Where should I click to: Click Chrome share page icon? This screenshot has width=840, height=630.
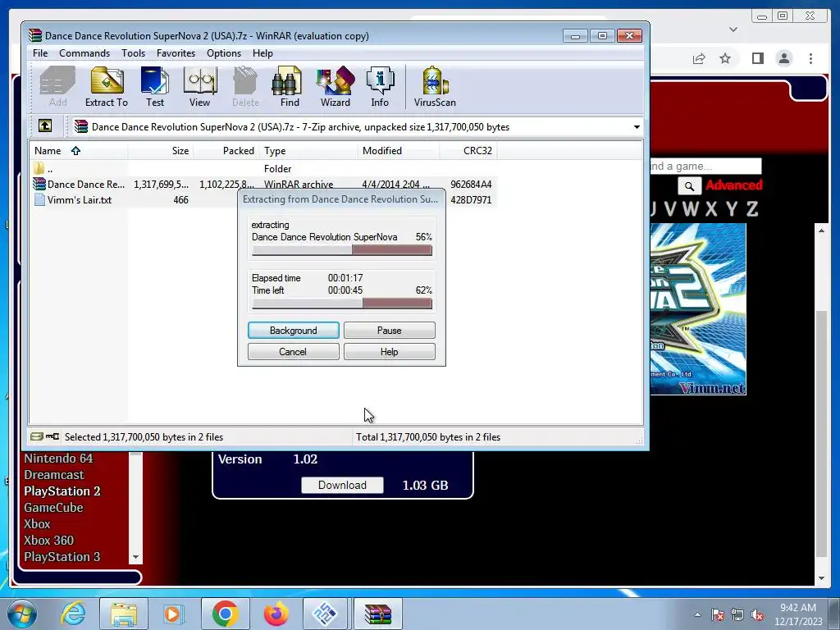pyautogui.click(x=699, y=58)
